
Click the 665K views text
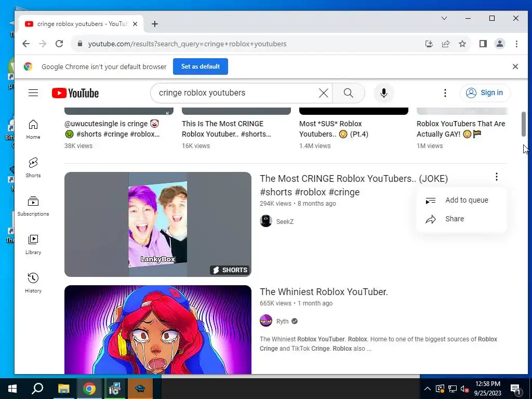click(x=275, y=303)
